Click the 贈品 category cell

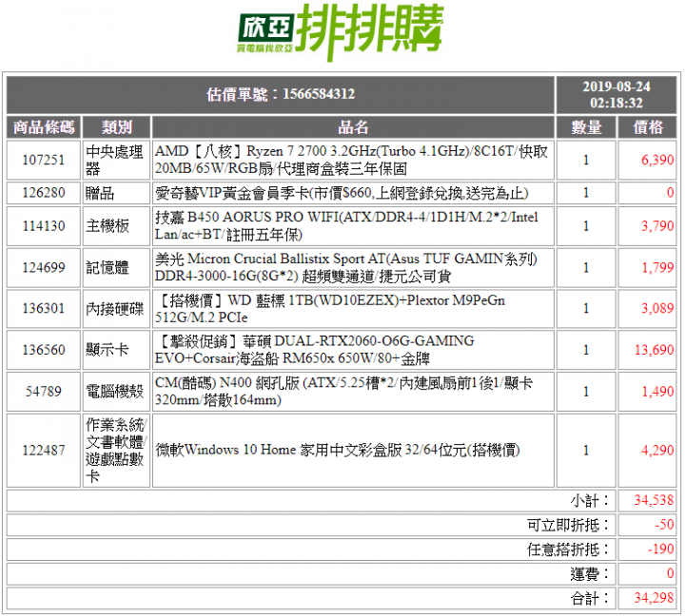tap(117, 193)
